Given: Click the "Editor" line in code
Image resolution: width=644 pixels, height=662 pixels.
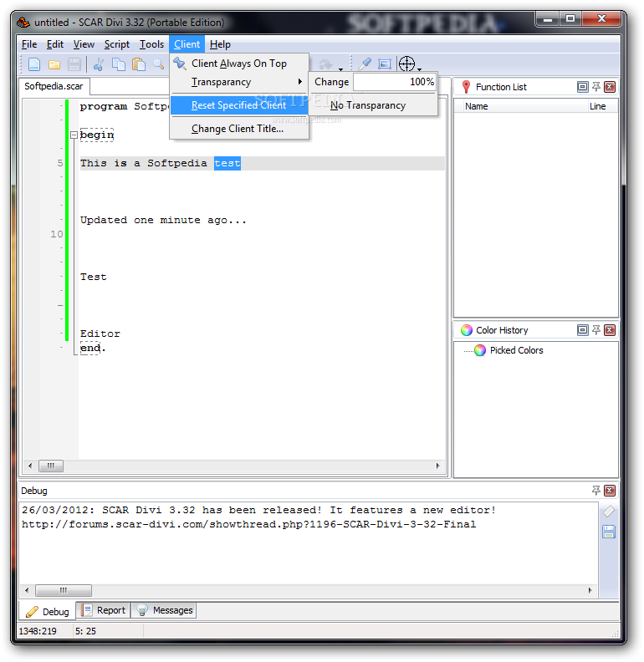Looking at the screenshot, I should point(100,334).
